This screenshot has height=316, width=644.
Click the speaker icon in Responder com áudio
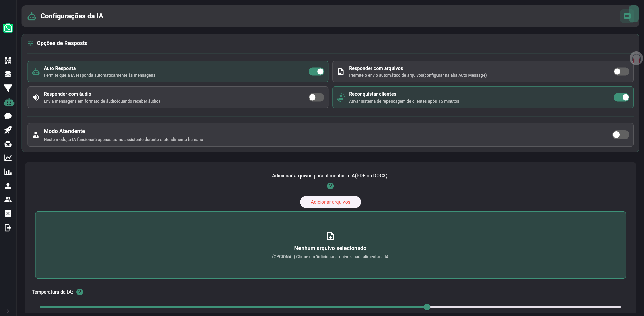[x=36, y=97]
